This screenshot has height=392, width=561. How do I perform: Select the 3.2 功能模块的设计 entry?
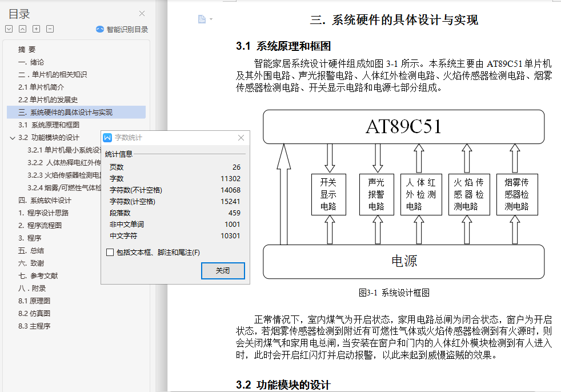pyautogui.click(x=49, y=138)
